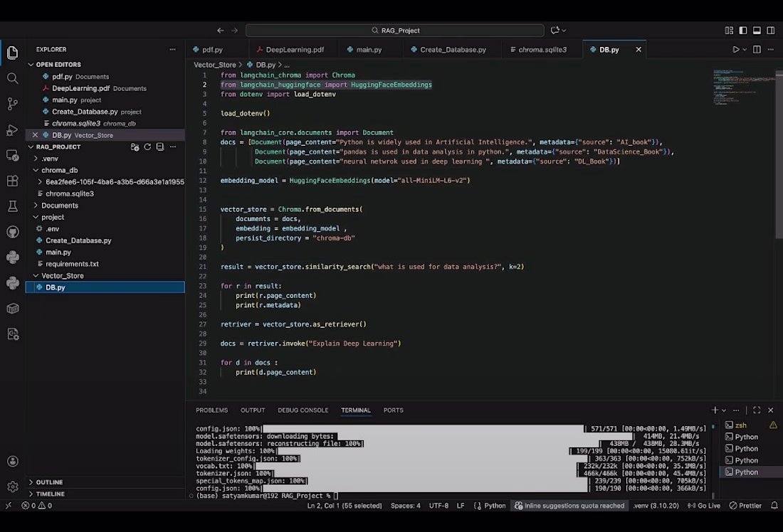Open the Remote Explorer view
This screenshot has width=783, height=532.
click(x=13, y=155)
